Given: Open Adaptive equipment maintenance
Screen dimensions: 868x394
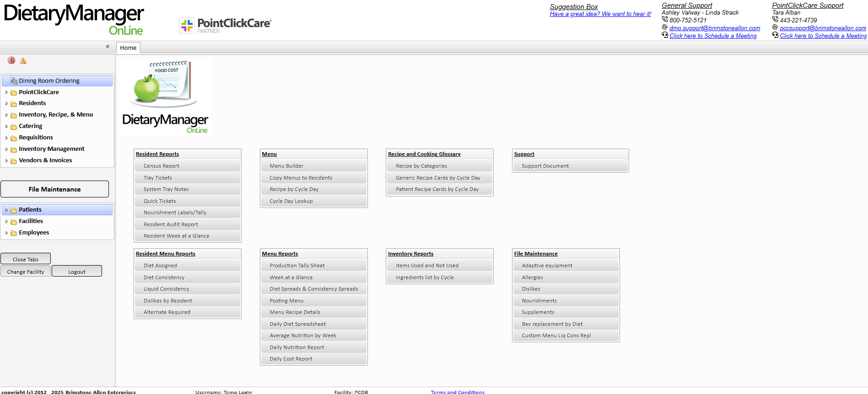Looking at the screenshot, I should tap(566, 266).
